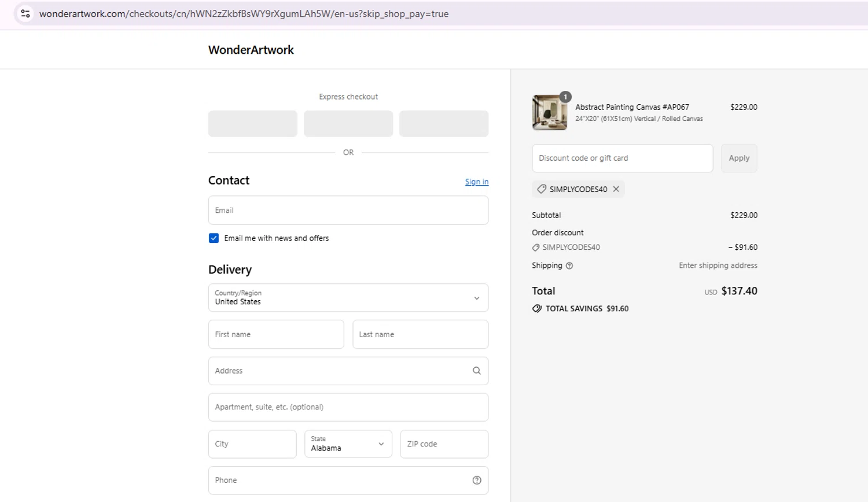The width and height of the screenshot is (868, 502).
Task: Click the third express checkout button
Action: [444, 124]
